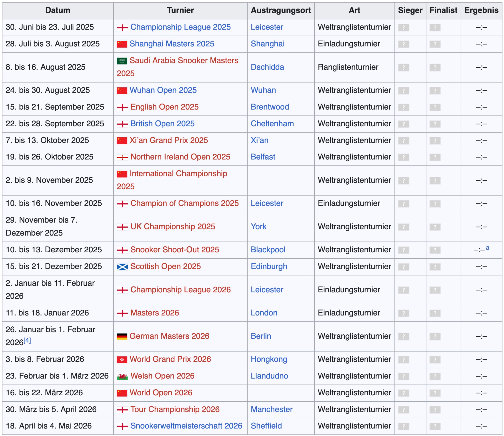Open the Llandudno location link
The image size is (504, 436).
[x=269, y=376]
